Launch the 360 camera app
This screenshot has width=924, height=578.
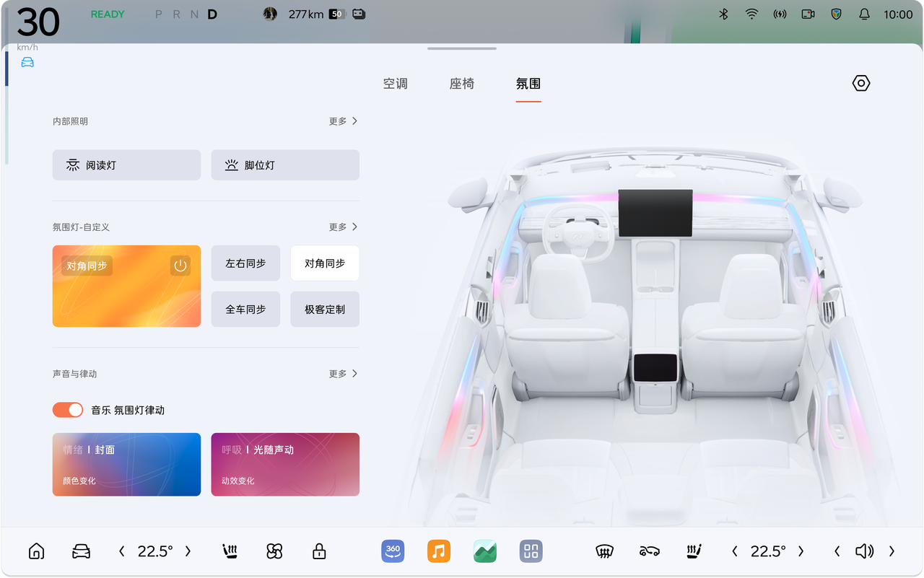click(393, 551)
